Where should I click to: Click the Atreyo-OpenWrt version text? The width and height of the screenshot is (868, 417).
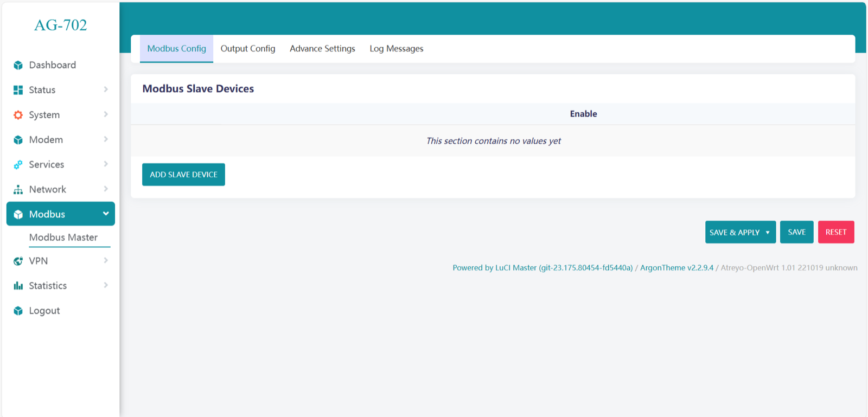click(789, 268)
